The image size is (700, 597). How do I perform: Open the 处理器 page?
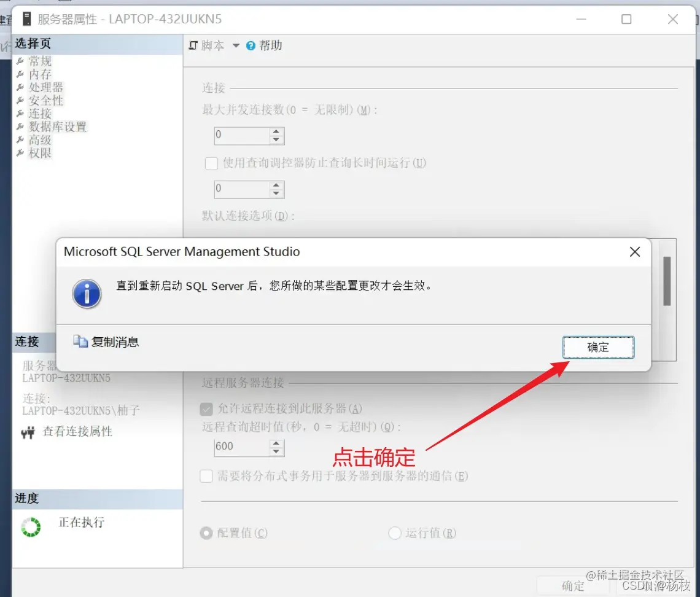point(46,87)
